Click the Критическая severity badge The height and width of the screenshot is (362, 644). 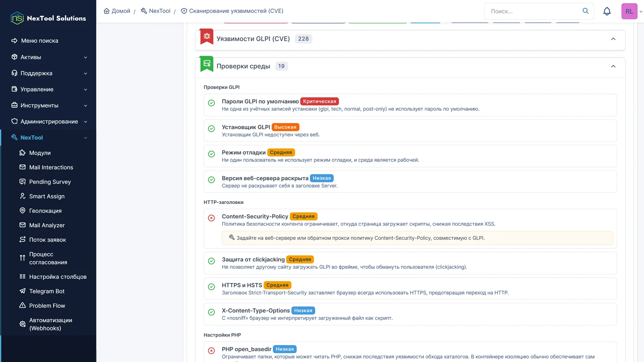pos(320,101)
